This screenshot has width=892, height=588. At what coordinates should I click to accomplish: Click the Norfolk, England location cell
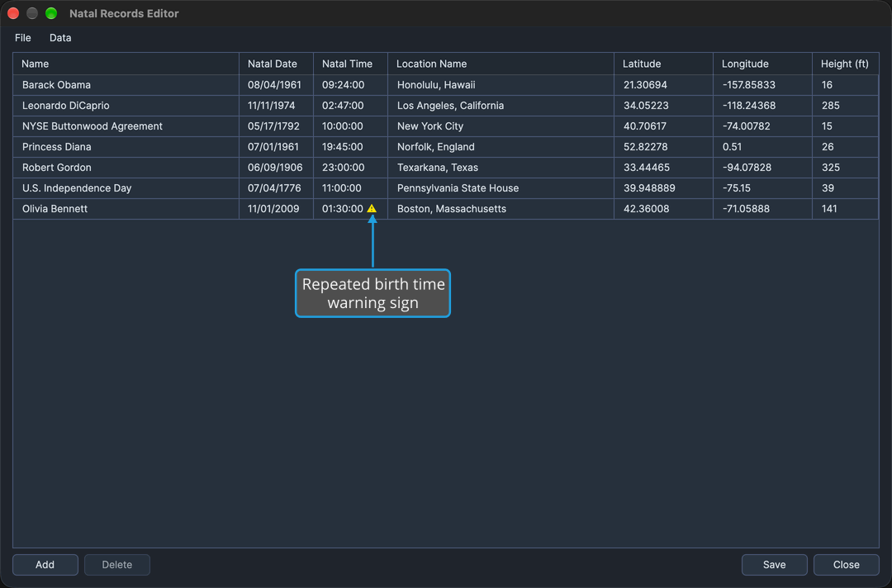tap(501, 147)
